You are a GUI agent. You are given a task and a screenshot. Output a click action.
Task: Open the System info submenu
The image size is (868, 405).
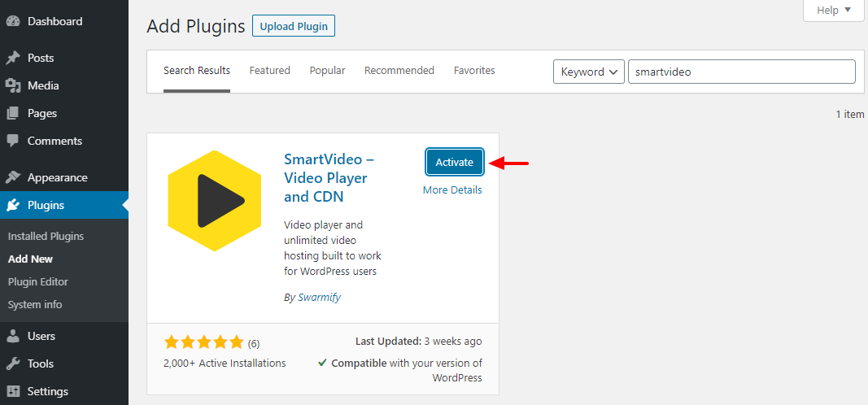pyautogui.click(x=35, y=304)
